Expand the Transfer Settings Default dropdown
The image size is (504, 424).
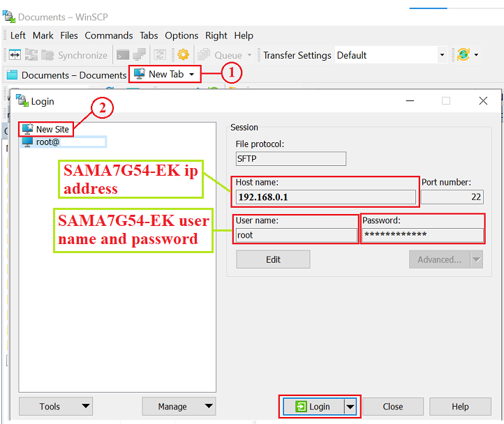click(x=441, y=55)
